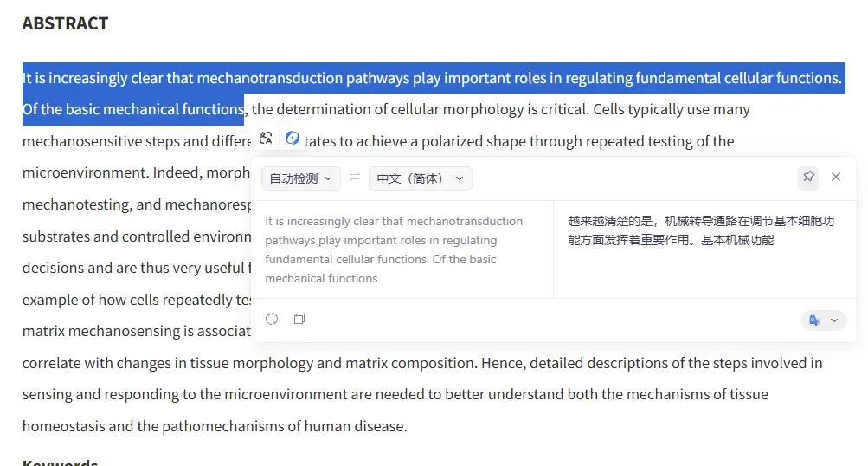Click the highlighted first sentence of abstract
Image resolution: width=868 pixels, height=466 pixels.
tap(433, 78)
